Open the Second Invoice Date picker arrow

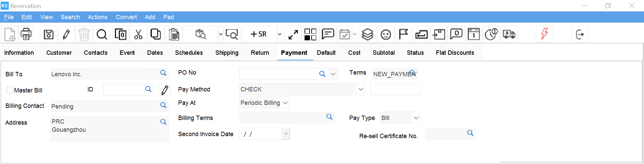click(286, 134)
